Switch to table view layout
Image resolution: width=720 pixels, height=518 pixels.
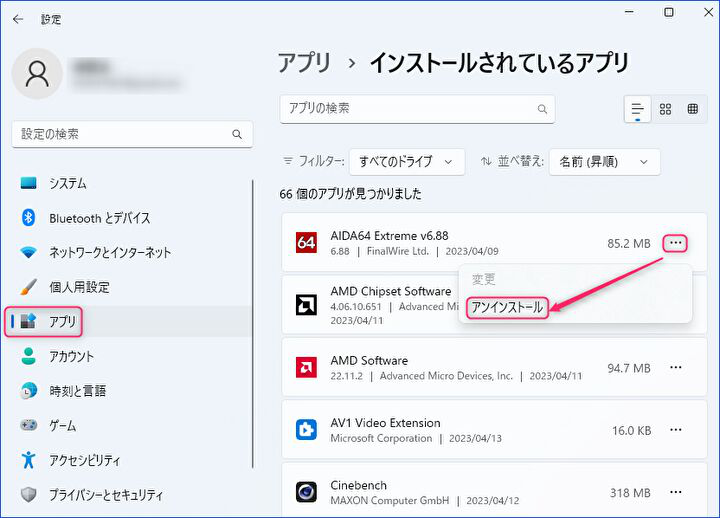coord(693,109)
